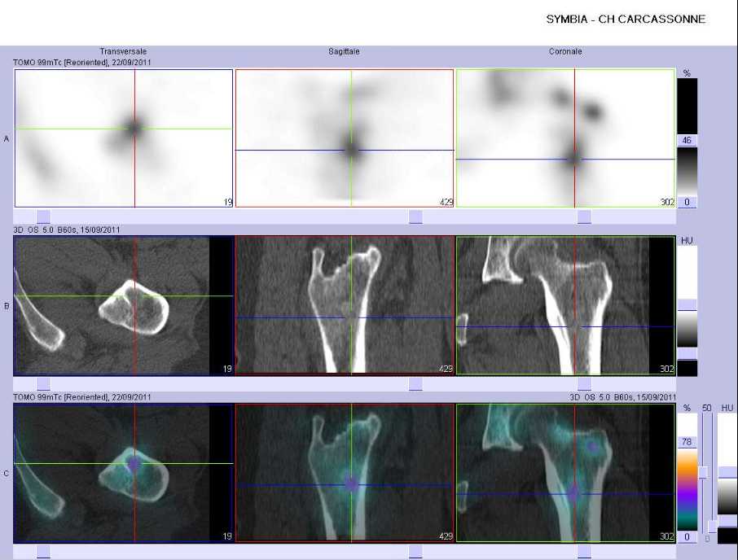Click the row B HU lower window handle
The image size is (738, 560).
pos(687,353)
